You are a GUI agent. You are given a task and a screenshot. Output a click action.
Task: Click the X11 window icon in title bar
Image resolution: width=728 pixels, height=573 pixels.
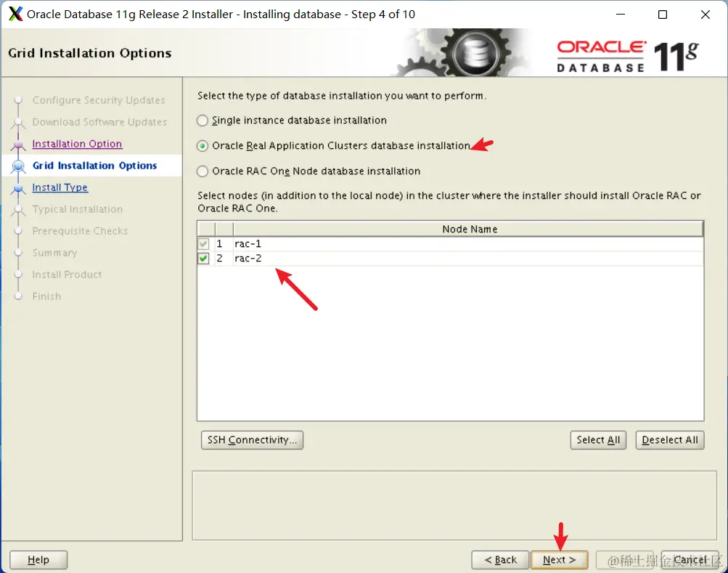[x=15, y=15]
